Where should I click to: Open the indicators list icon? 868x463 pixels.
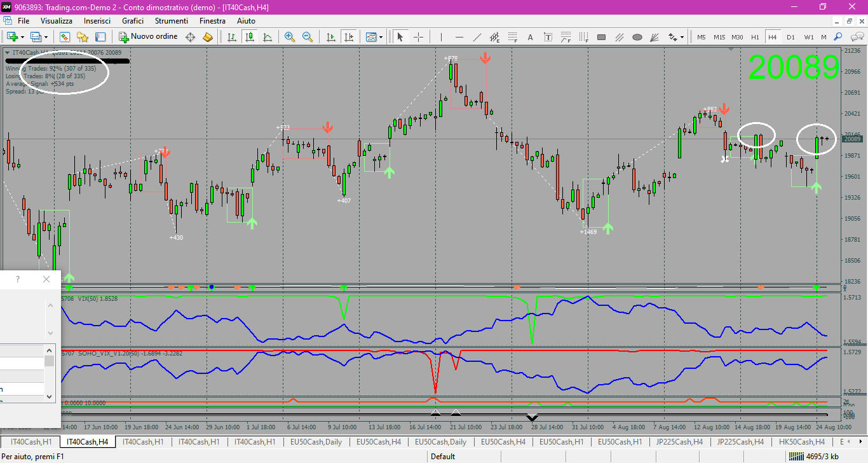(371, 37)
